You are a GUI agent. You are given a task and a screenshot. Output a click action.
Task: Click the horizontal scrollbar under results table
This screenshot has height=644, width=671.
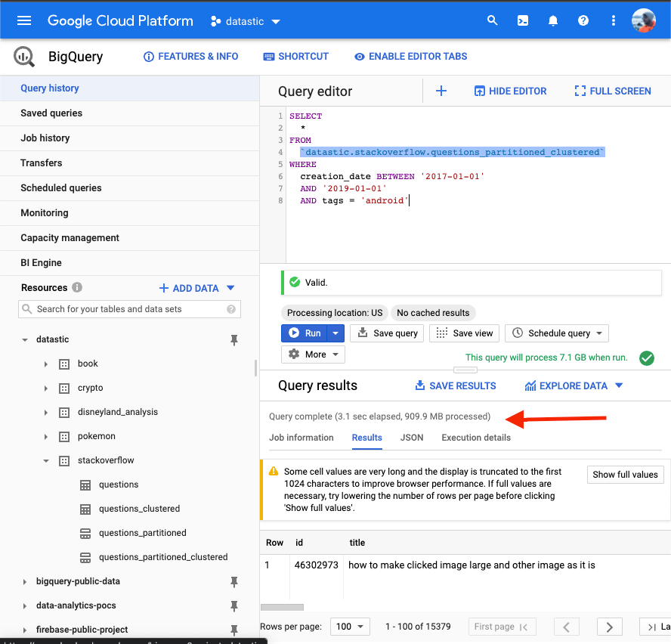click(x=282, y=607)
